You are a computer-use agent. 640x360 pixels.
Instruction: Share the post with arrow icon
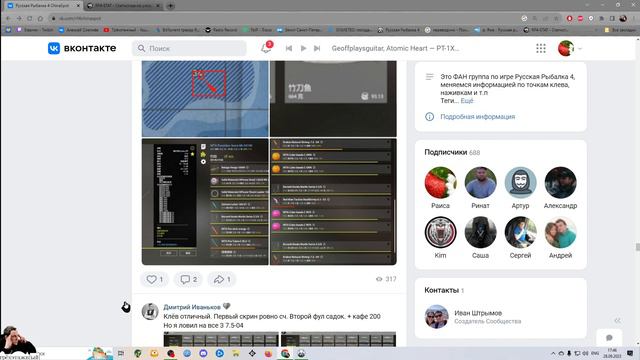click(222, 279)
